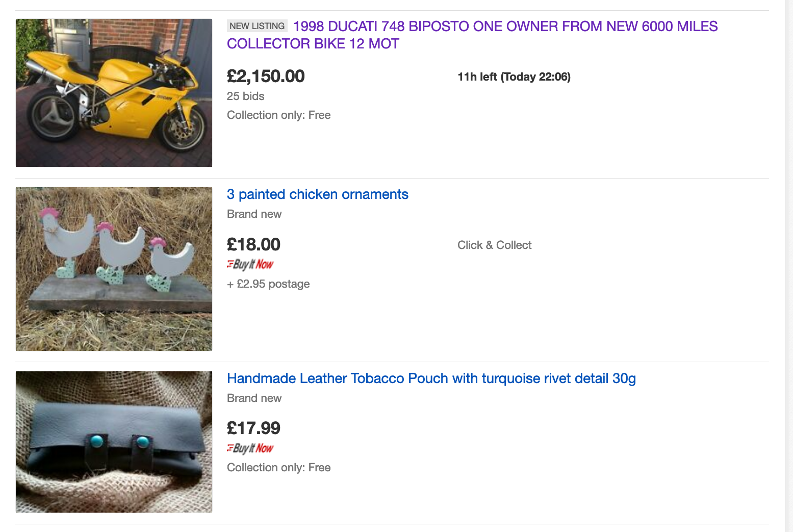Viewport: 793px width, 532px height.
Task: Click the Buy It Now logo under £18.00
Action: pyautogui.click(x=250, y=264)
